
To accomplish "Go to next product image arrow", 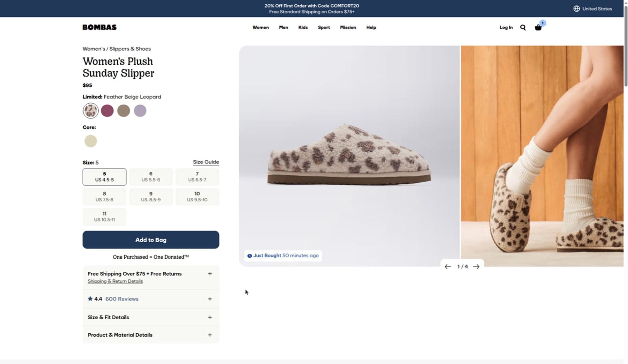I will tap(476, 267).
